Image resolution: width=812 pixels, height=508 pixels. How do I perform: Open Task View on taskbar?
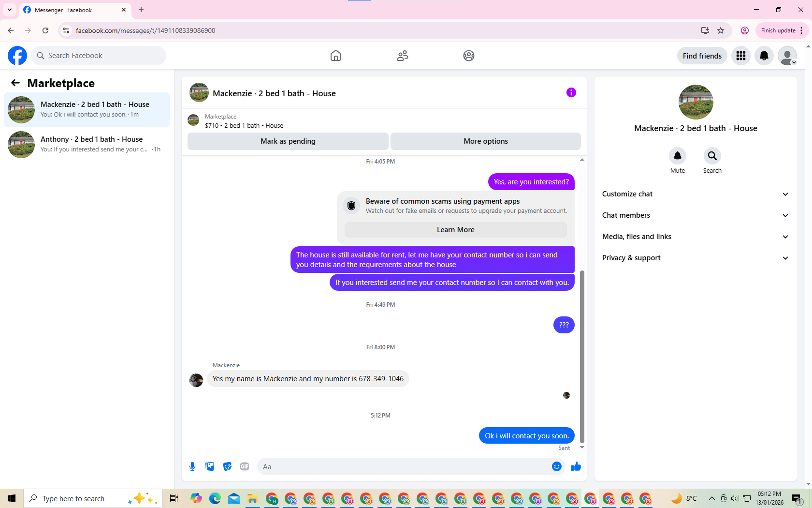[x=174, y=498]
